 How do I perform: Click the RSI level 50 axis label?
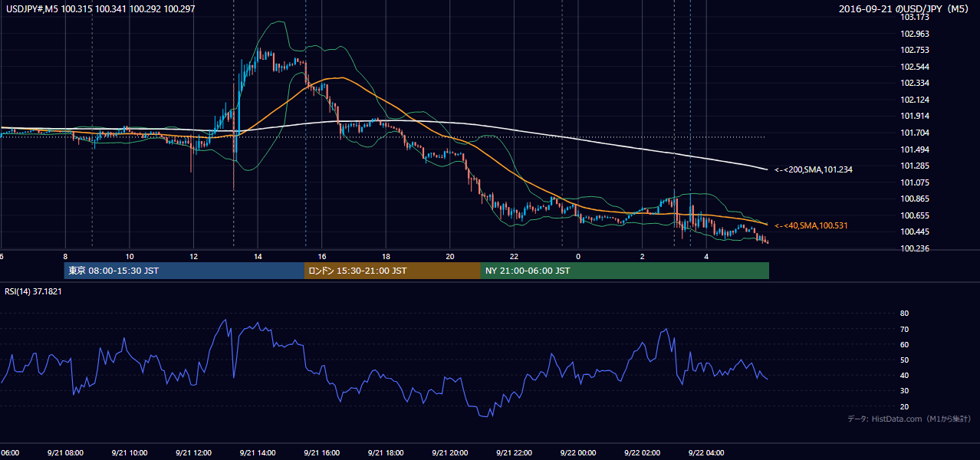coord(904,360)
